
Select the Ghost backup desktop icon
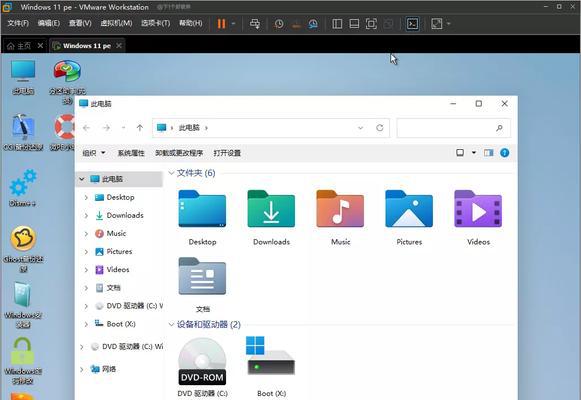click(23, 249)
